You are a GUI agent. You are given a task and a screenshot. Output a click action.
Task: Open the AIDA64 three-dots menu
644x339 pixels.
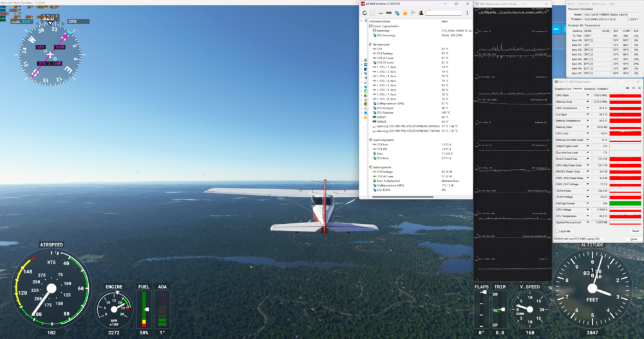coord(467,13)
